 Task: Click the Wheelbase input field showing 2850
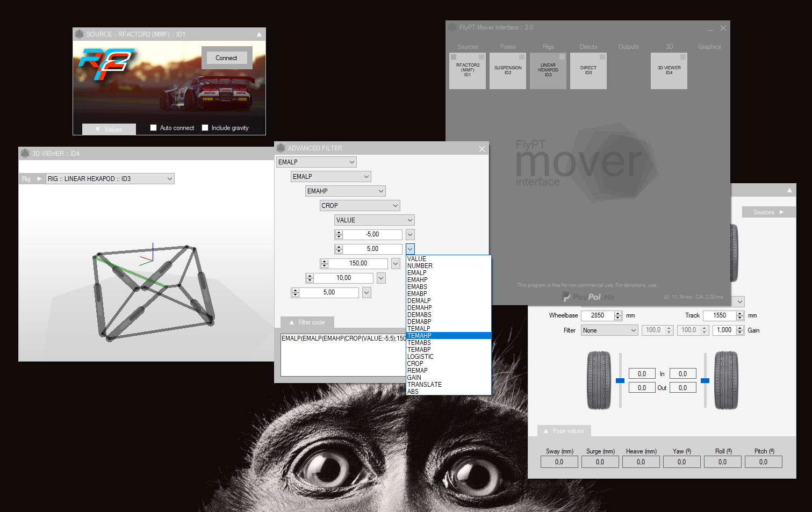[597, 316]
